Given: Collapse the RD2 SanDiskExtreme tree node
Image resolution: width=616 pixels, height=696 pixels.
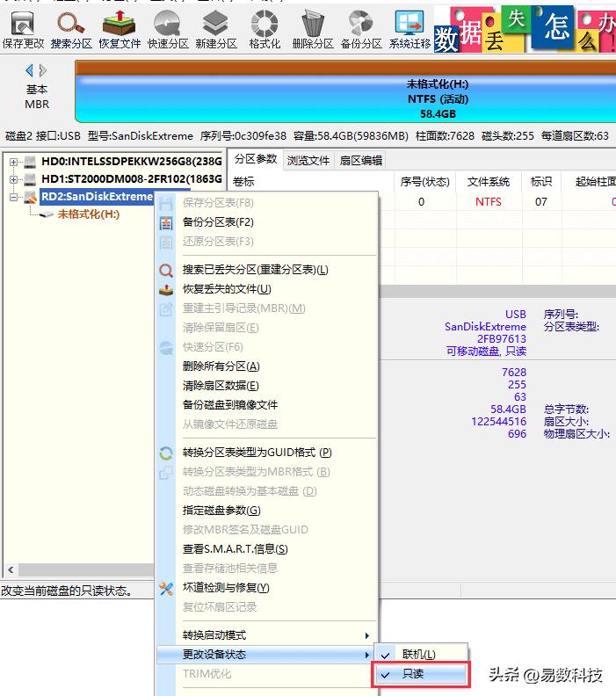Looking at the screenshot, I should (13, 197).
